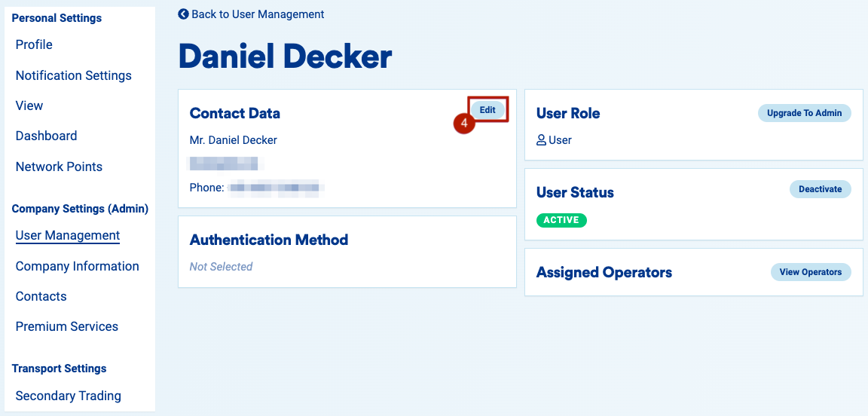Deactivate the user Daniel Decker
The width and height of the screenshot is (868, 416).
820,189
